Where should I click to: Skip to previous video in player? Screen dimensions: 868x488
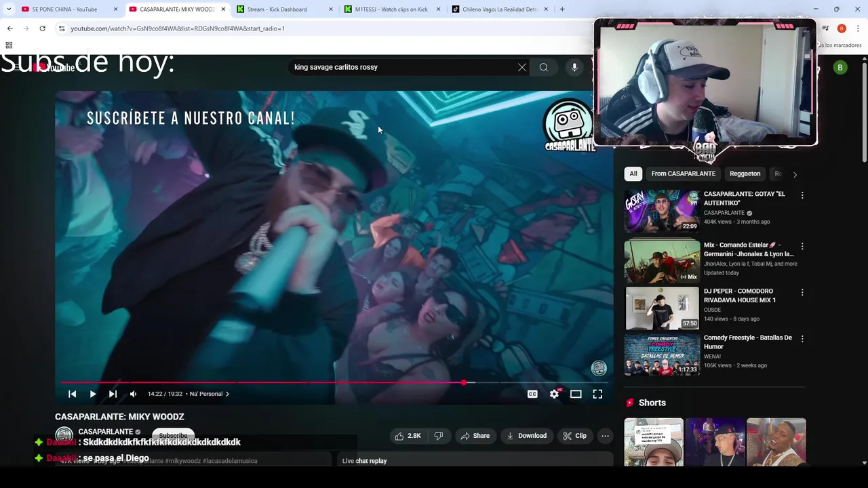pyautogui.click(x=72, y=394)
